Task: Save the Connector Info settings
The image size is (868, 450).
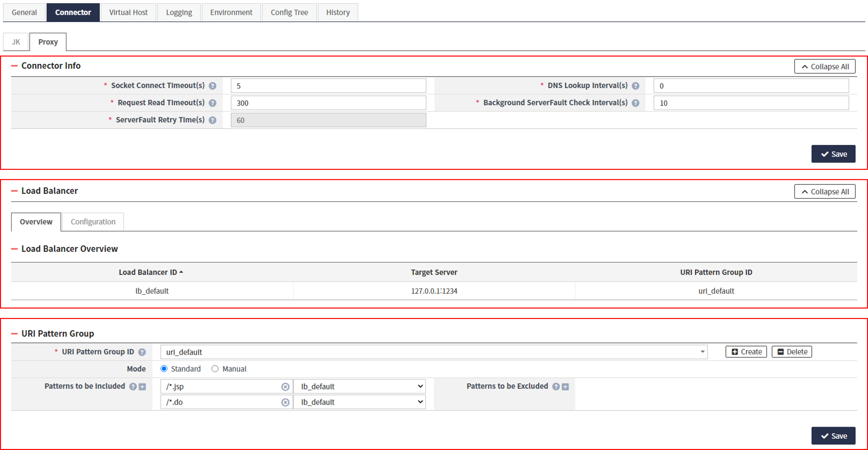Action: [x=833, y=154]
